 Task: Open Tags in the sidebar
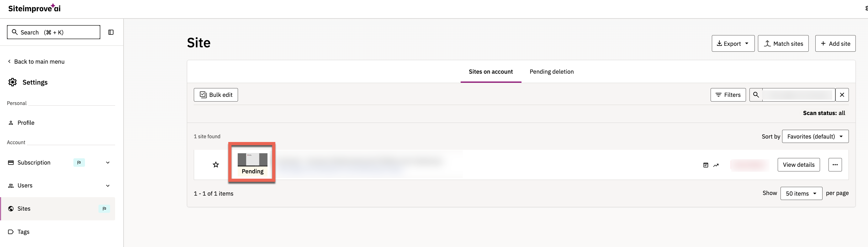coord(23,232)
